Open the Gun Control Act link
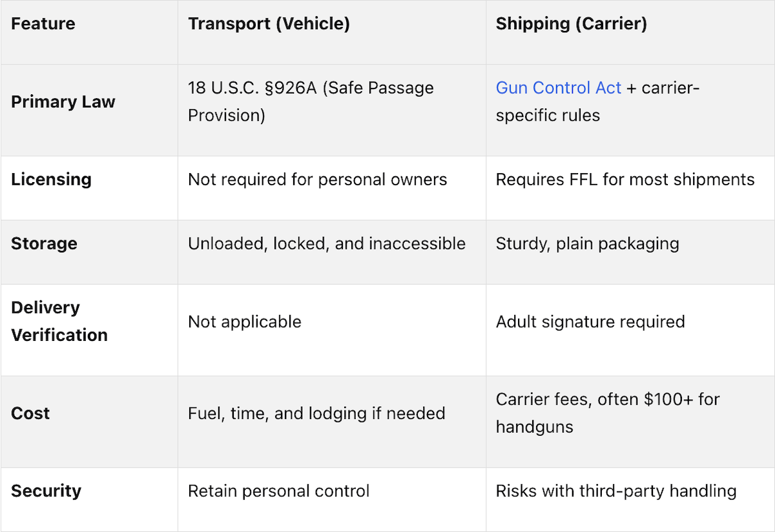This screenshot has height=532, width=775. point(558,88)
